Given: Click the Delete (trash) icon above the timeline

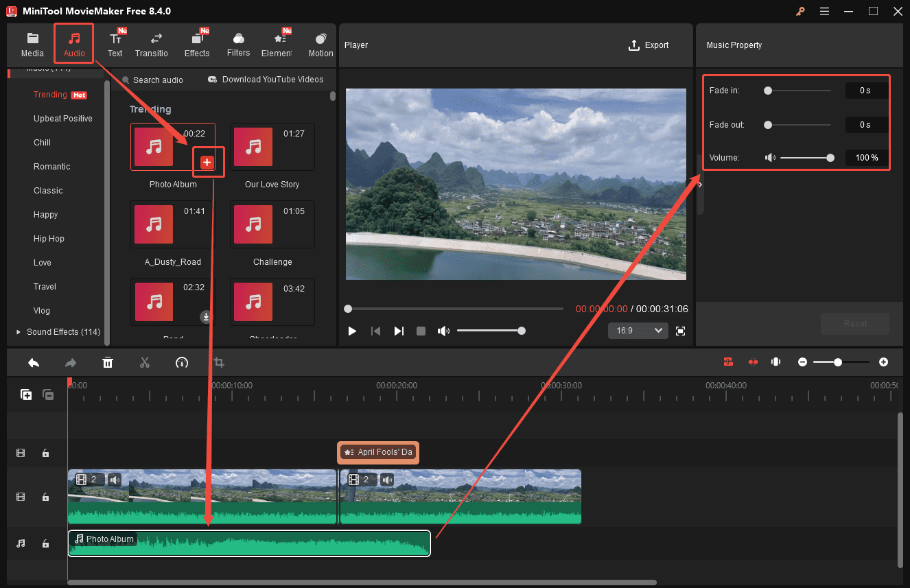Looking at the screenshot, I should point(108,362).
